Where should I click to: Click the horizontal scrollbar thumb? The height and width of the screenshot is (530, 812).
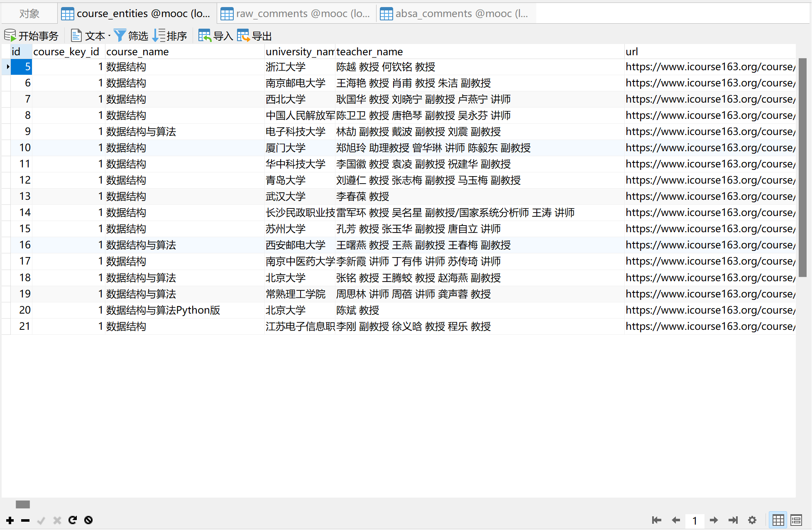coord(23,504)
